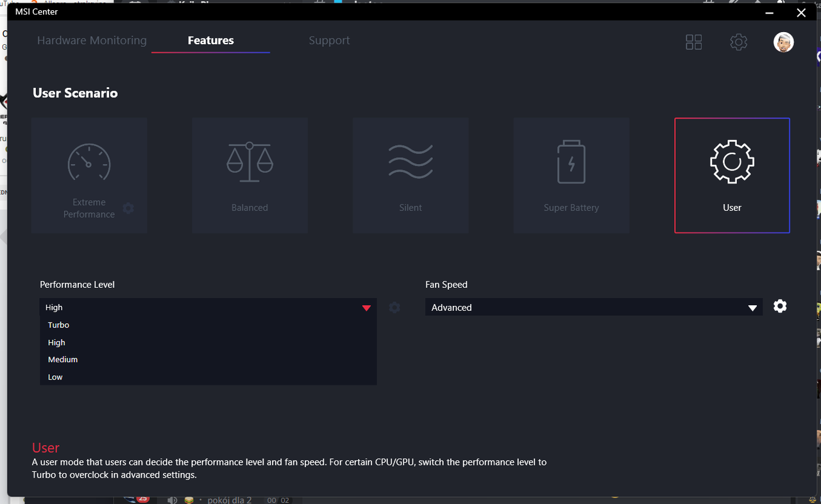The width and height of the screenshot is (821, 504).
Task: Click the Performance Level label
Action: (77, 285)
